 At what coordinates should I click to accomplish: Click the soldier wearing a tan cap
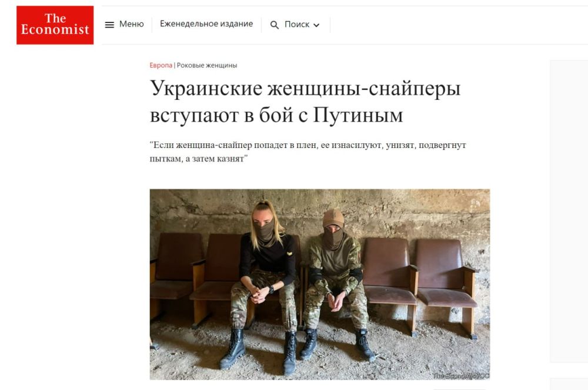(x=335, y=284)
